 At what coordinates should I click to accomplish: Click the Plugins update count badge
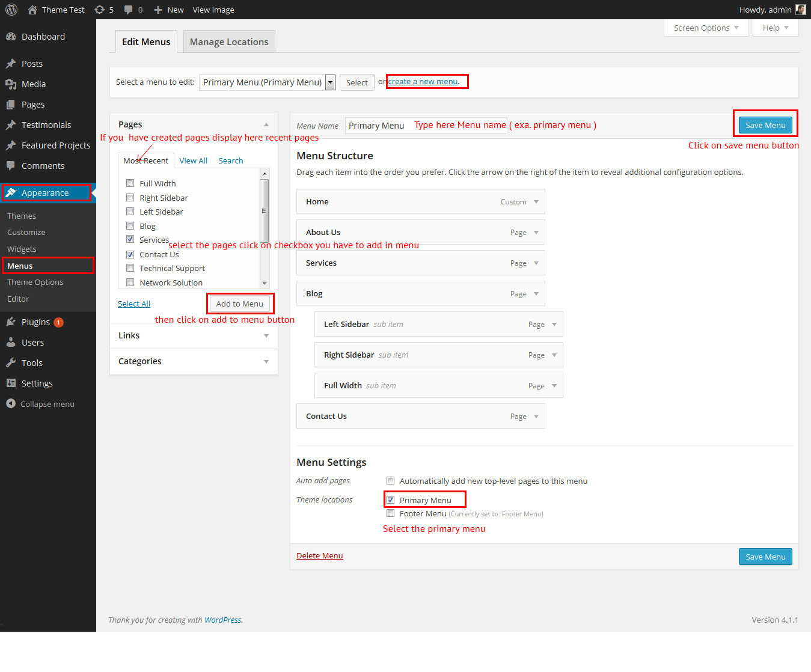pyautogui.click(x=58, y=322)
